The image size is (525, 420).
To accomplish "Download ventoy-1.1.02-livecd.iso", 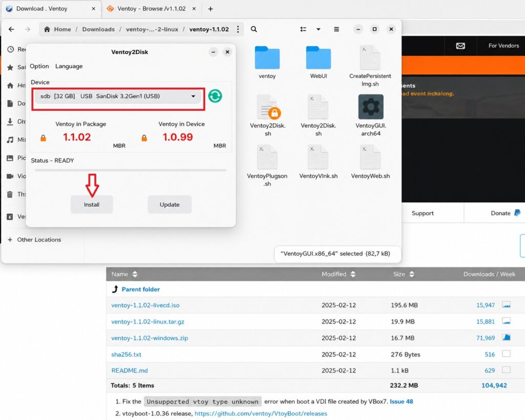I will coord(145,306).
